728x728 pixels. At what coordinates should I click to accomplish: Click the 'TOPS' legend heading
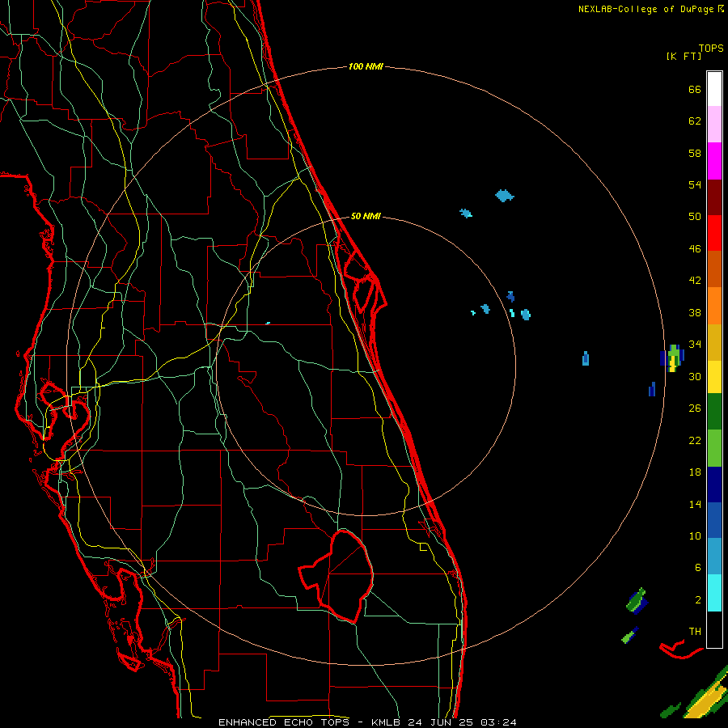(711, 49)
